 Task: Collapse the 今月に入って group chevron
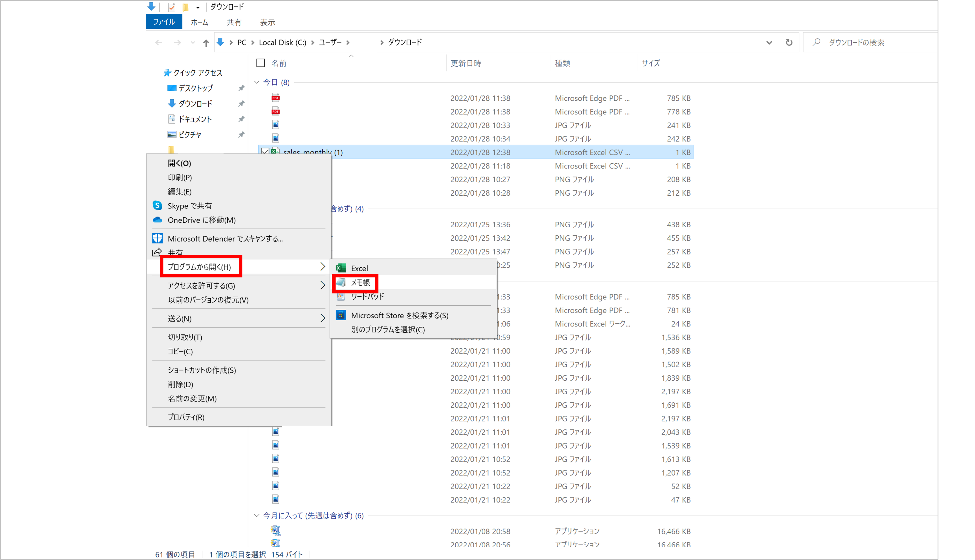click(x=257, y=515)
